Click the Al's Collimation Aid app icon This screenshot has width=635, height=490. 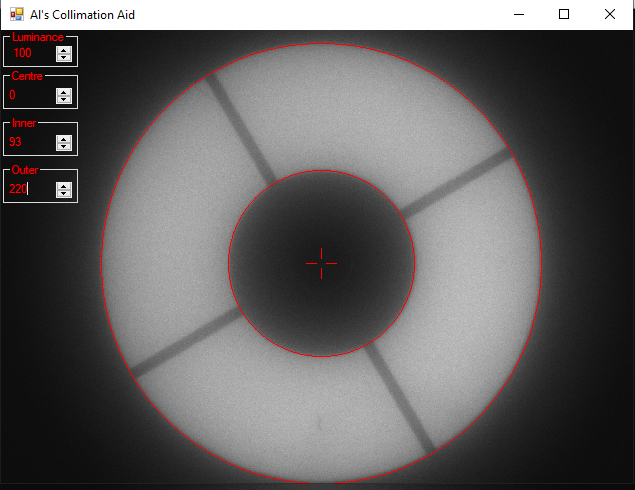17,15
